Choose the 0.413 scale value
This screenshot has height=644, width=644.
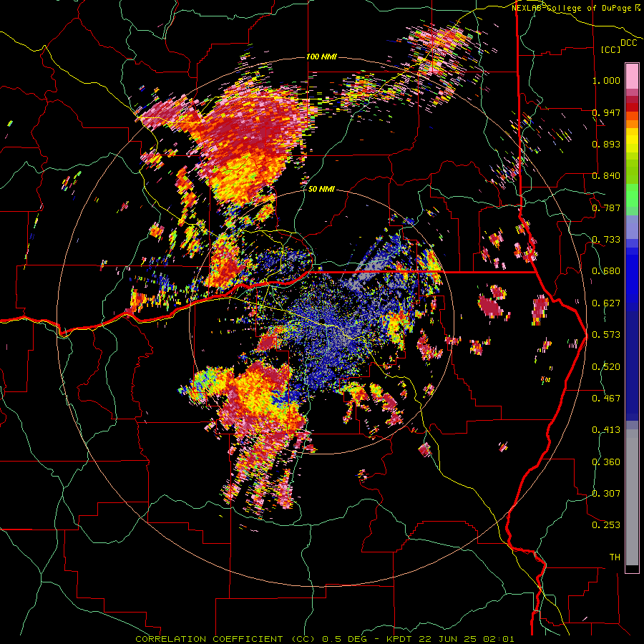tap(606, 430)
